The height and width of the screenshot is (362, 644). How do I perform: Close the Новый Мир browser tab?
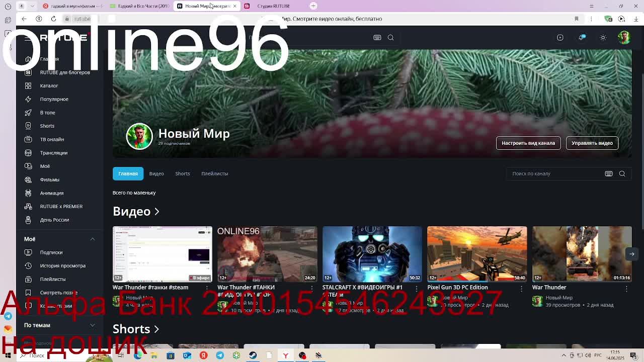click(234, 6)
